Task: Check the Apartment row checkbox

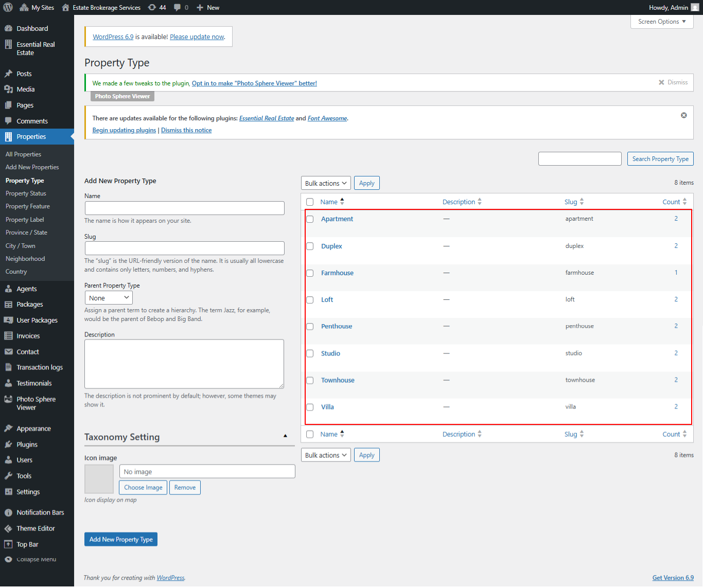Action: point(309,219)
